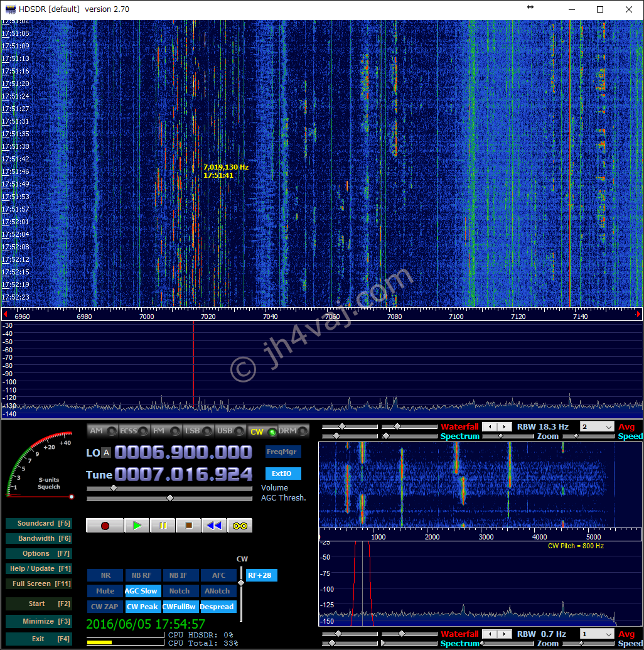Toggle the CW Peak filter

[x=142, y=607]
